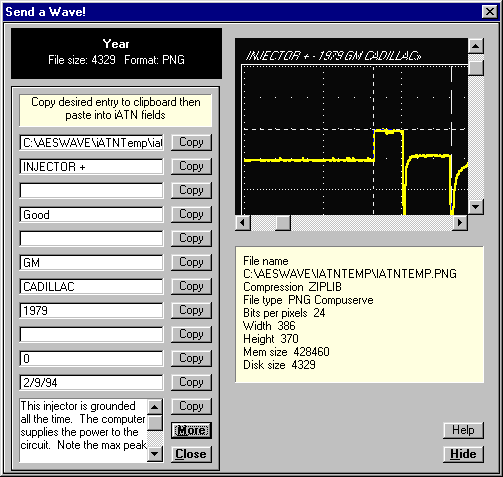Click waveform preview right arrow
Viewport: 503px width, 477px height.
(460, 222)
